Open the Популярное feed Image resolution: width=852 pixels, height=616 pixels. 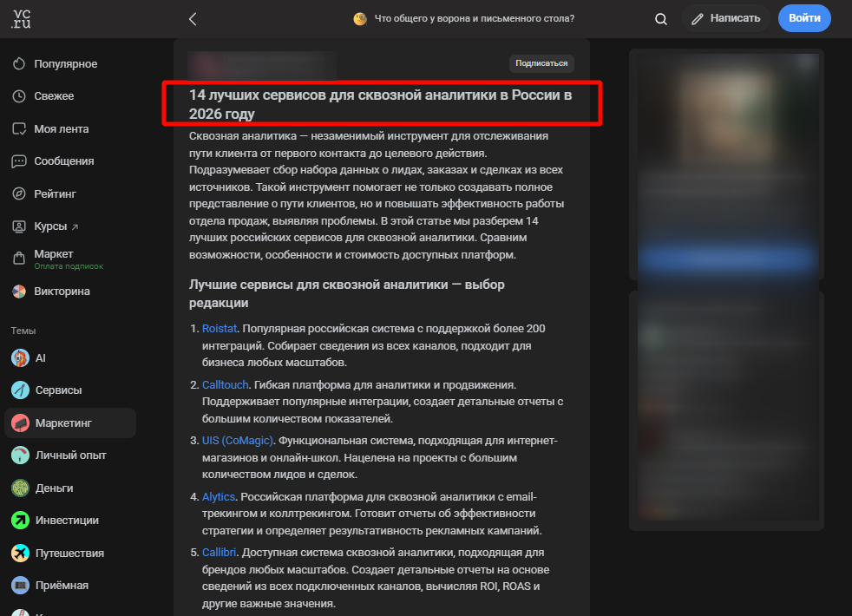(x=66, y=63)
